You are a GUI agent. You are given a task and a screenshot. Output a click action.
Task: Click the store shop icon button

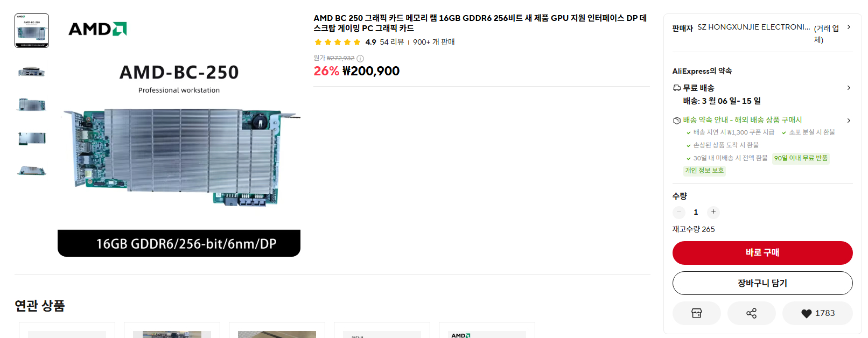pyautogui.click(x=696, y=313)
